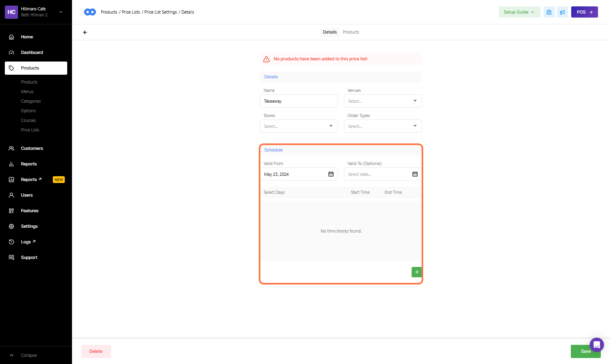The height and width of the screenshot is (364, 610).
Task: Go to POS button
Action: pos(584,12)
